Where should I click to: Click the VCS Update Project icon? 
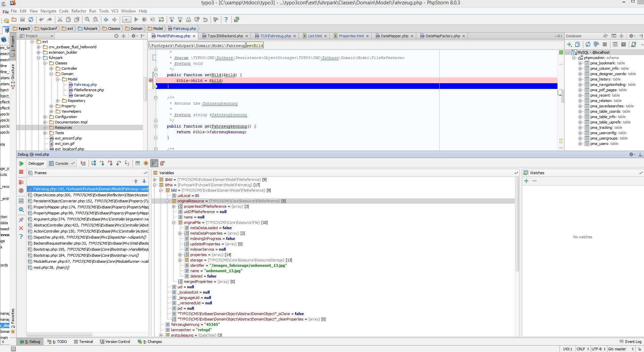(172, 19)
